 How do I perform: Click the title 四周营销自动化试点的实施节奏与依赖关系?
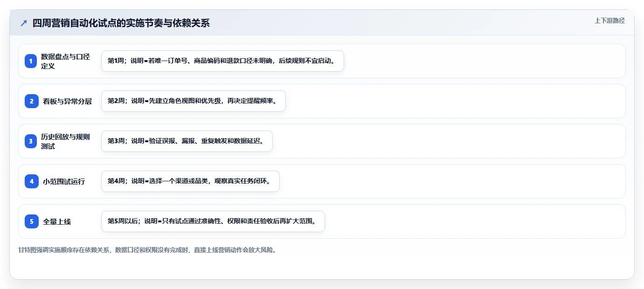[121, 23]
